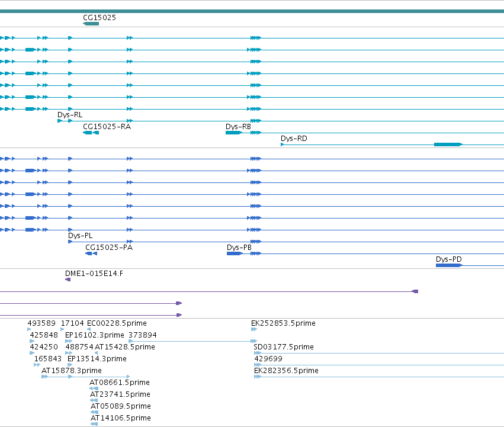
Task: Click the 17104 EST label
Action: click(x=72, y=323)
